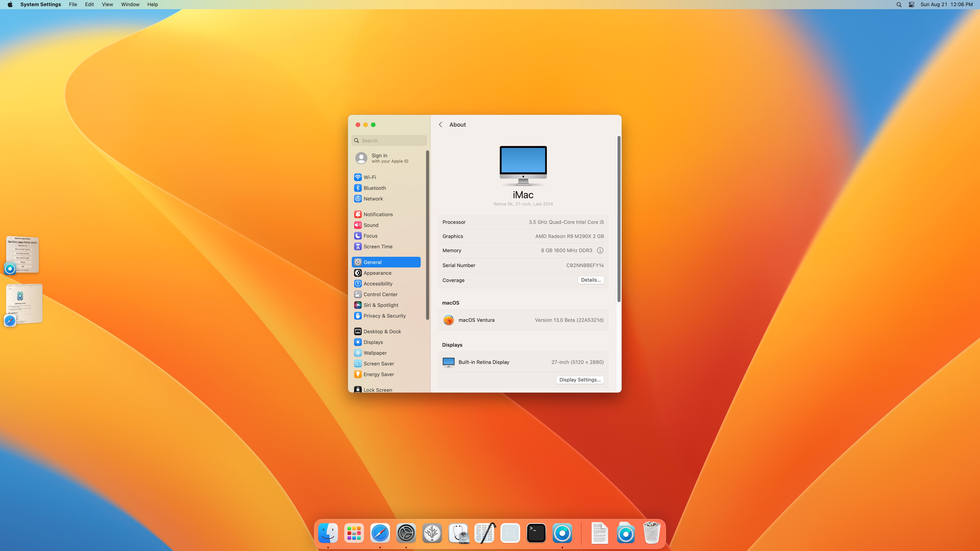Open Notifications settings
980x551 pixels.
coord(378,214)
